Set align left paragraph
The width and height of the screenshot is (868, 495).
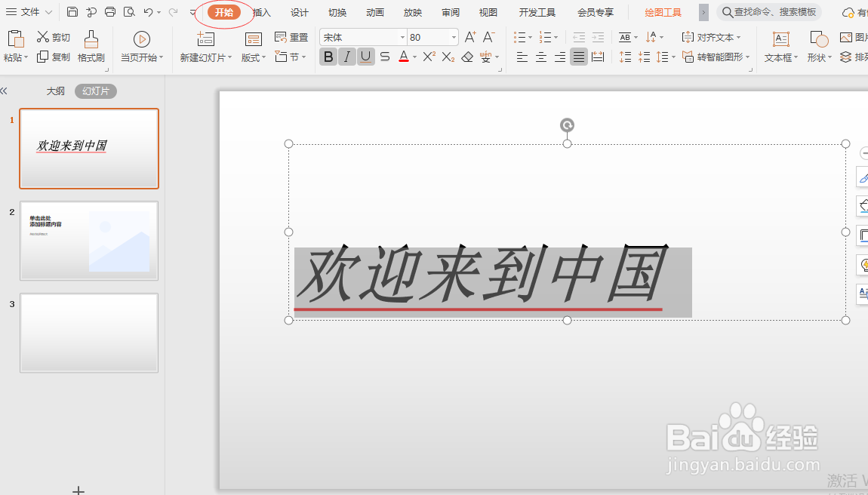coord(522,57)
